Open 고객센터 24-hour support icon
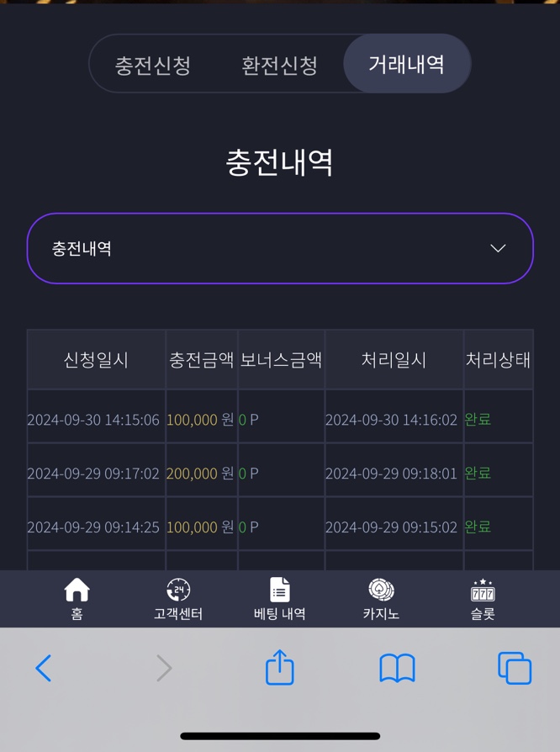Viewport: 560px width, 752px height. pos(178,590)
